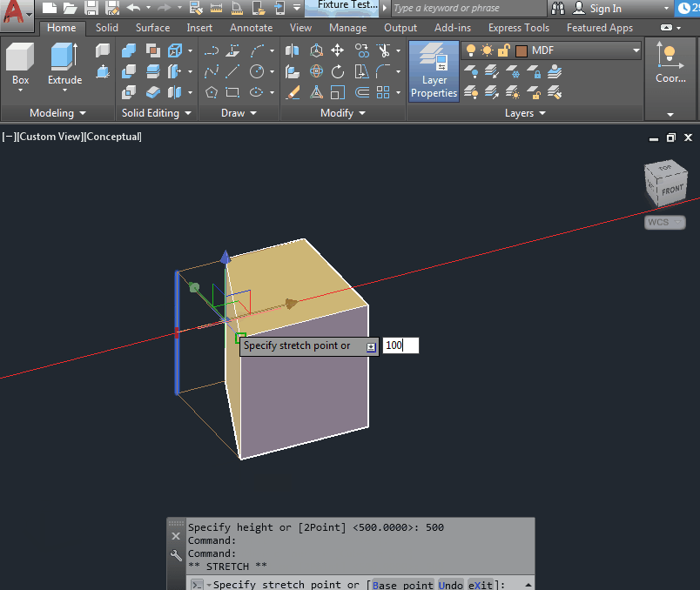This screenshot has height=590, width=700.
Task: Expand the Modify panel
Action: click(x=342, y=113)
